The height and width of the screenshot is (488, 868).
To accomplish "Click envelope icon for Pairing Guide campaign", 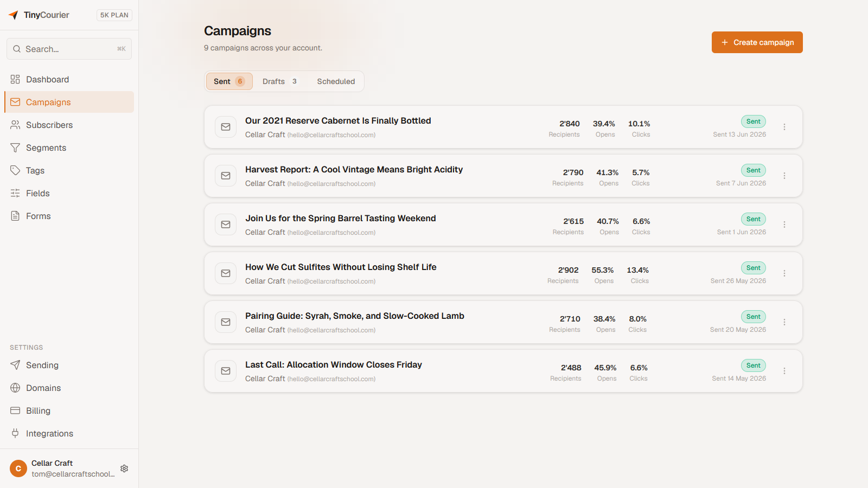I will click(x=226, y=322).
